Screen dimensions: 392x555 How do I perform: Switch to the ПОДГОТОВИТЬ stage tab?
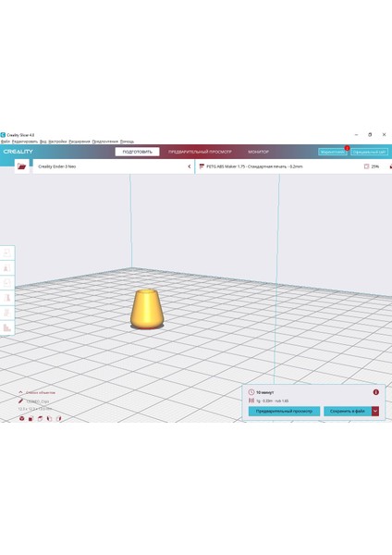pos(137,152)
